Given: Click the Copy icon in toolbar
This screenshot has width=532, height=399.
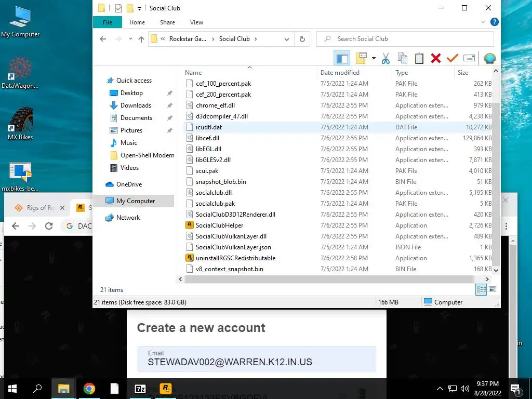Looking at the screenshot, I should 403,58.
